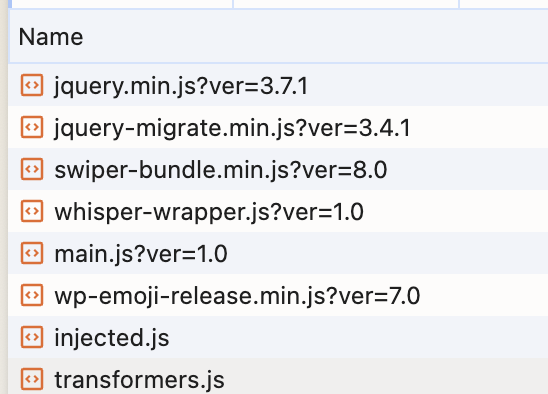Select the swiper-bundle.min.js?ver=8.0 request
Viewport: 548px width, 394px height.
(x=278, y=169)
